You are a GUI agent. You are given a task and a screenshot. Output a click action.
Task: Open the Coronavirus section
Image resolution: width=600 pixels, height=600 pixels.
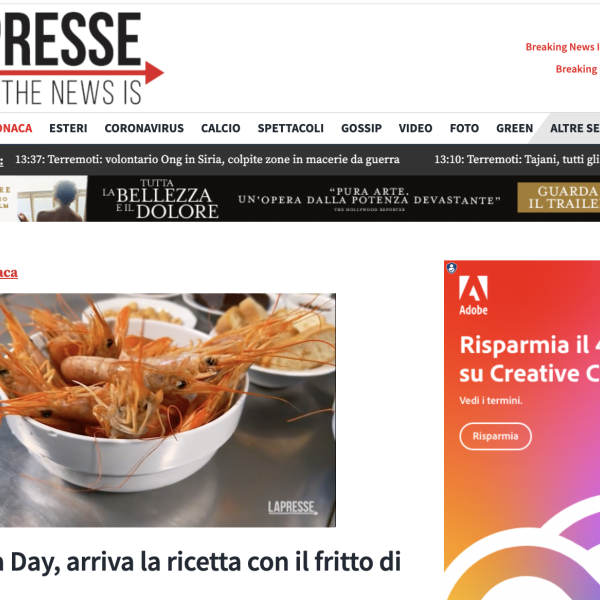(144, 128)
